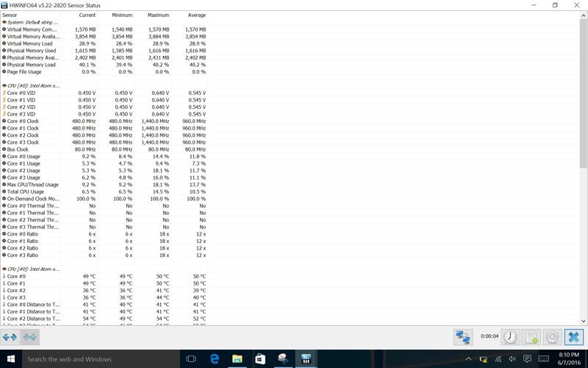This screenshot has width=588, height=368.
Task: Click the vertical scrollbar thumb
Action: pos(584,93)
